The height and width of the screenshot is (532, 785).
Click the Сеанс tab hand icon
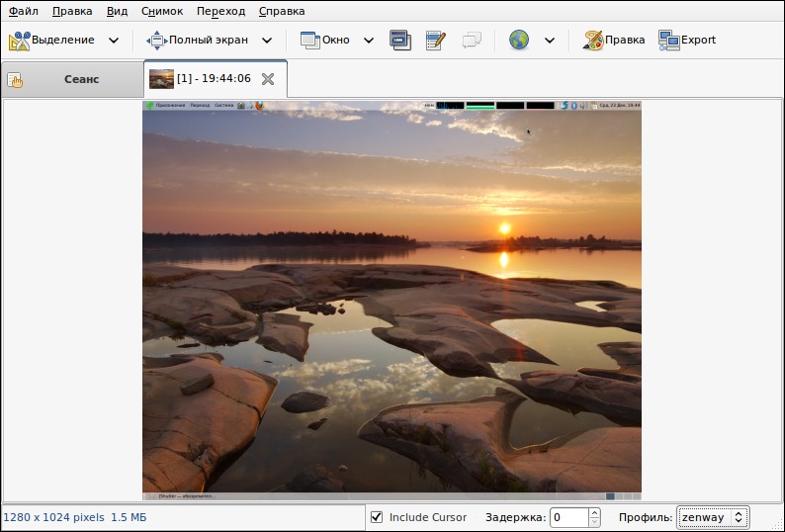tap(15, 80)
